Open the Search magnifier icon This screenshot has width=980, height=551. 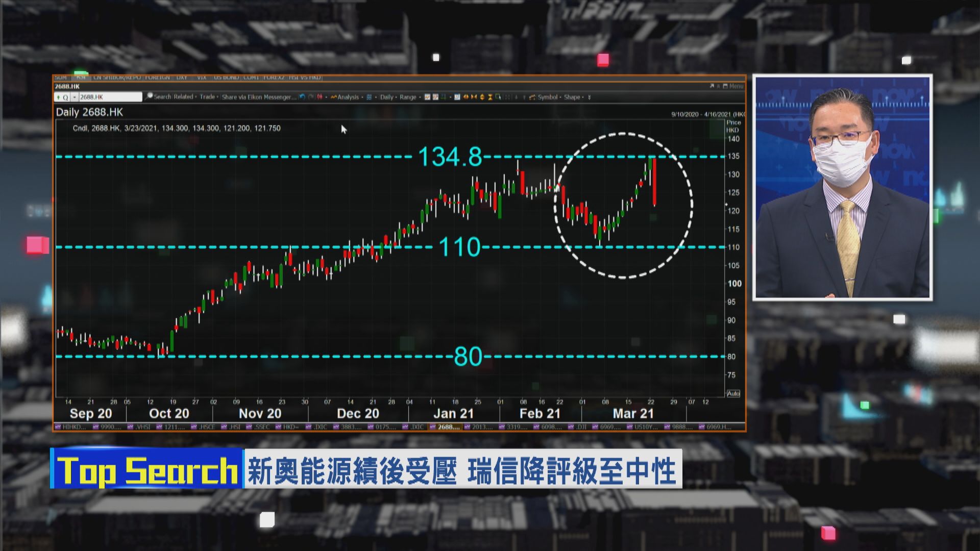pos(149,96)
